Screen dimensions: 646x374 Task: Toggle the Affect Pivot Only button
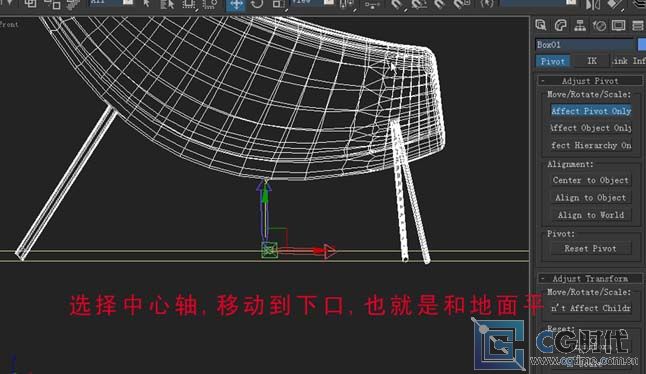591,111
